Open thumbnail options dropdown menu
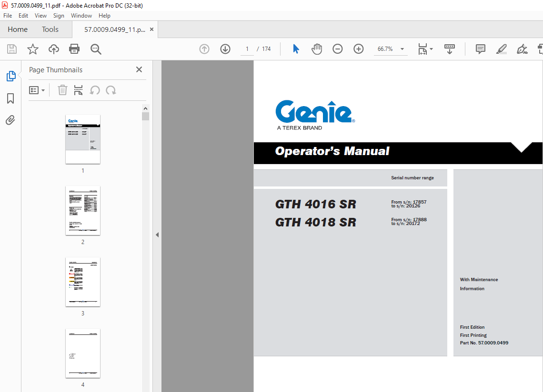The height and width of the screenshot is (392, 543). coord(37,90)
